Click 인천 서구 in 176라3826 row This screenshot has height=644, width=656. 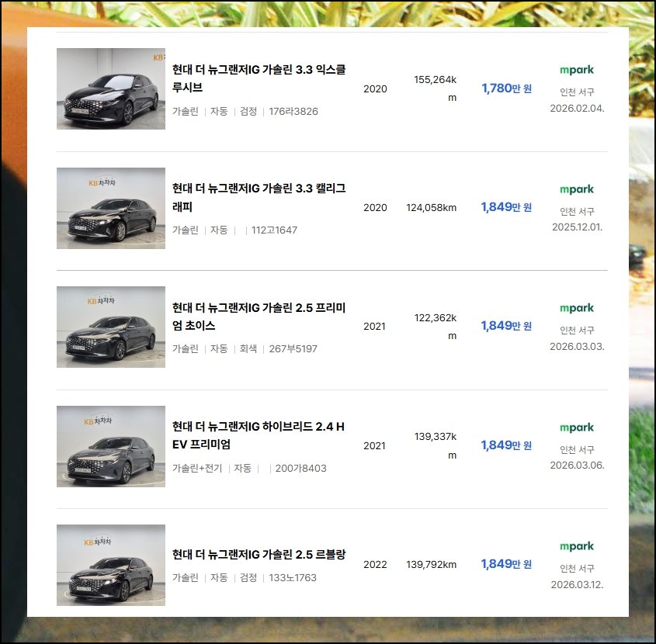coord(577,92)
